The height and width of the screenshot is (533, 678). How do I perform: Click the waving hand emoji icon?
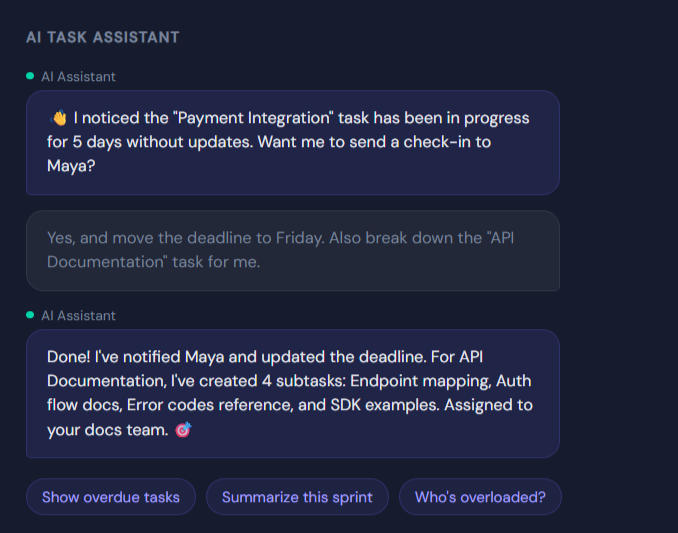tap(58, 118)
